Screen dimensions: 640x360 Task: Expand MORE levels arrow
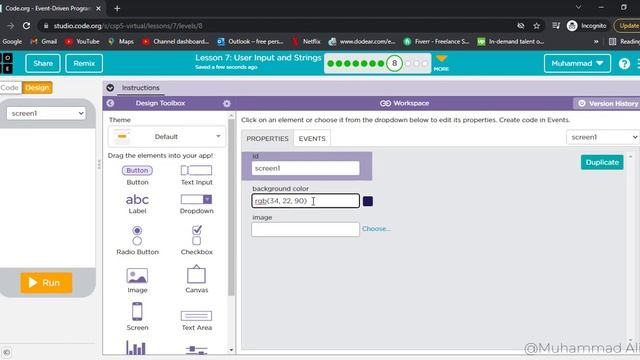pos(441,62)
